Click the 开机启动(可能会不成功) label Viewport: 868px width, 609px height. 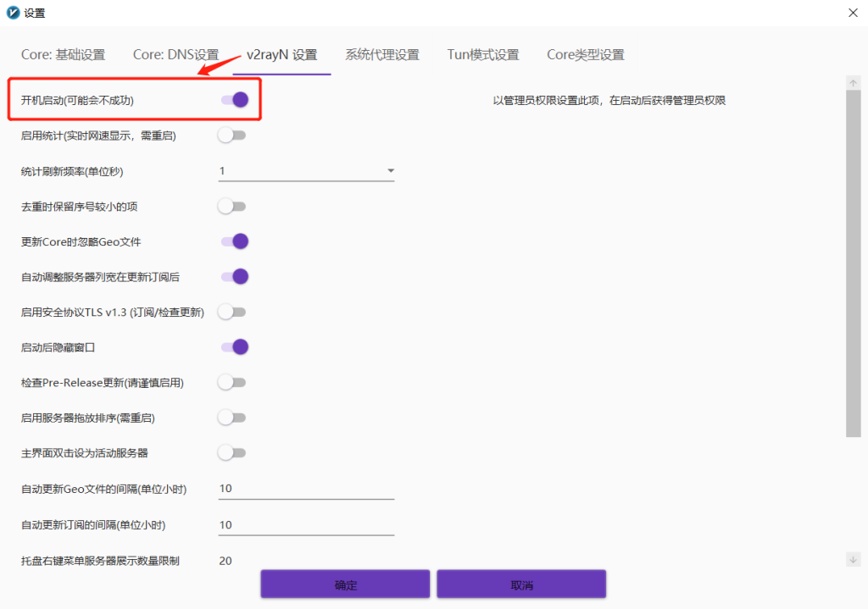coord(77,100)
